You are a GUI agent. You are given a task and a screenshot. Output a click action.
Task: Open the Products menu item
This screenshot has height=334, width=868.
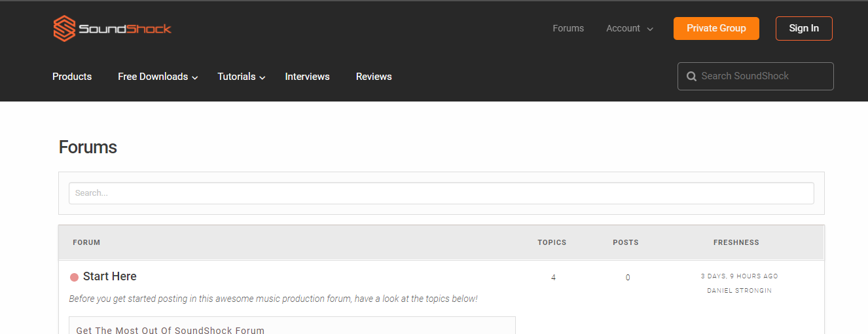point(72,77)
